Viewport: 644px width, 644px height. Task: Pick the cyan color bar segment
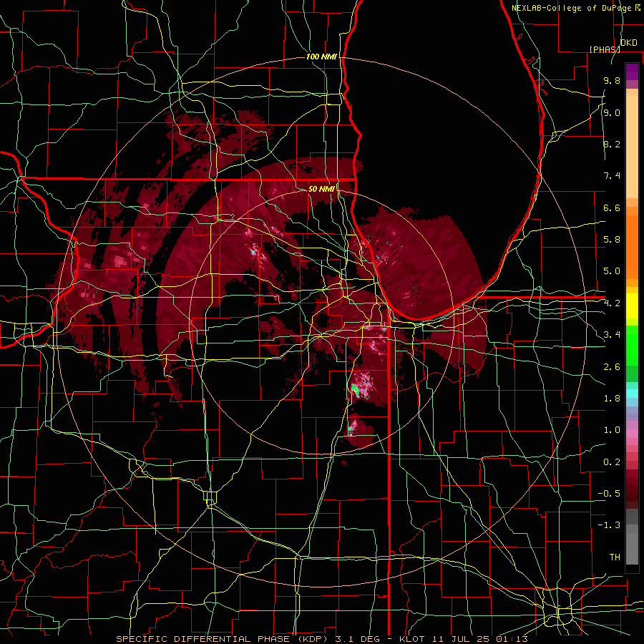[x=632, y=394]
